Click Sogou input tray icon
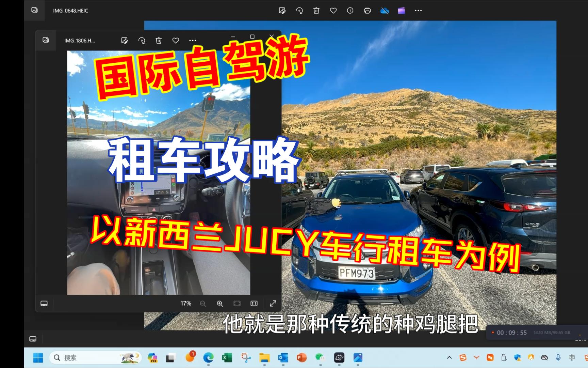 click(463, 358)
